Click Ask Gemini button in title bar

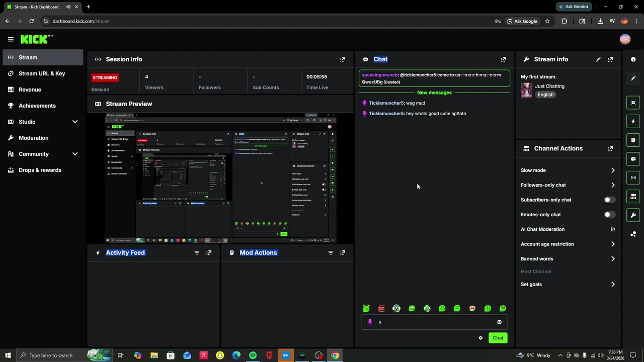[573, 7]
